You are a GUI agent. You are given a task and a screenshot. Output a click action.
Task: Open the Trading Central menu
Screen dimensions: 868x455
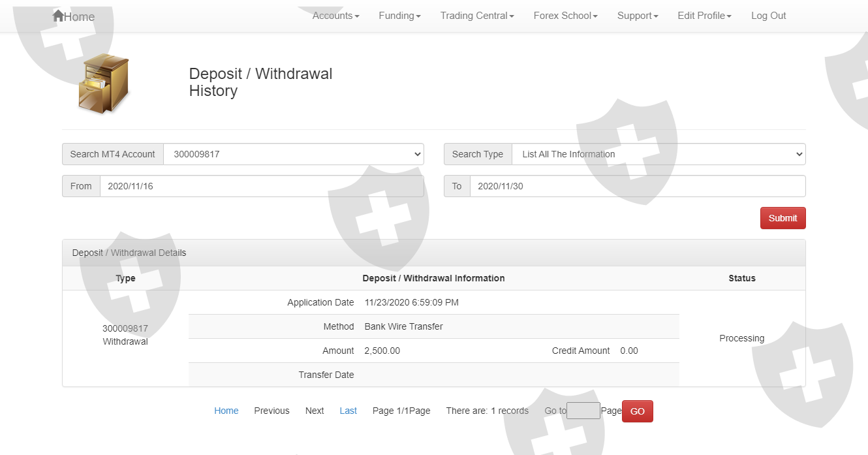[x=476, y=16]
